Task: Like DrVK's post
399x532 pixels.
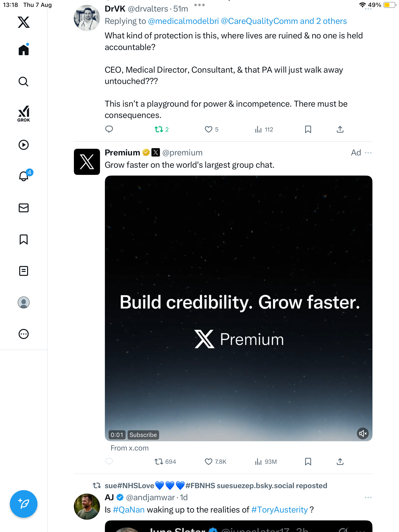Action: click(x=209, y=129)
